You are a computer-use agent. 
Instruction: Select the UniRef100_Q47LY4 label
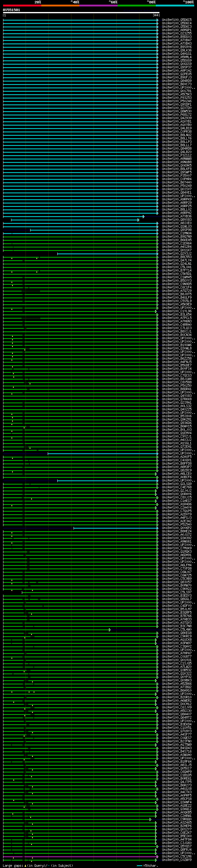click(177, 260)
